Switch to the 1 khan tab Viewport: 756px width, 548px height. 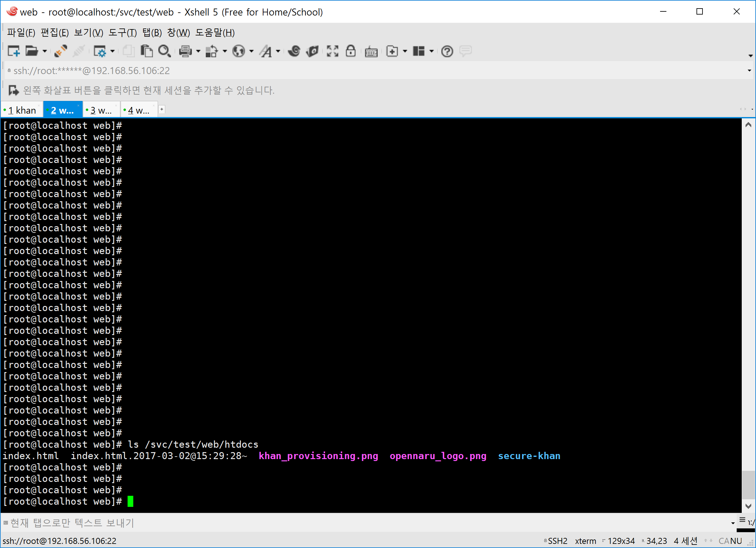point(22,110)
